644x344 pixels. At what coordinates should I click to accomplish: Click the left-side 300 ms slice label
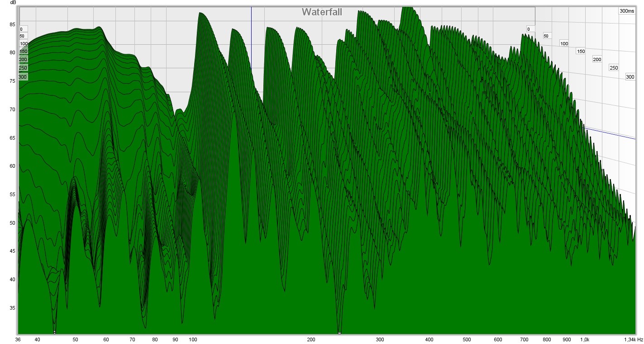click(x=23, y=77)
